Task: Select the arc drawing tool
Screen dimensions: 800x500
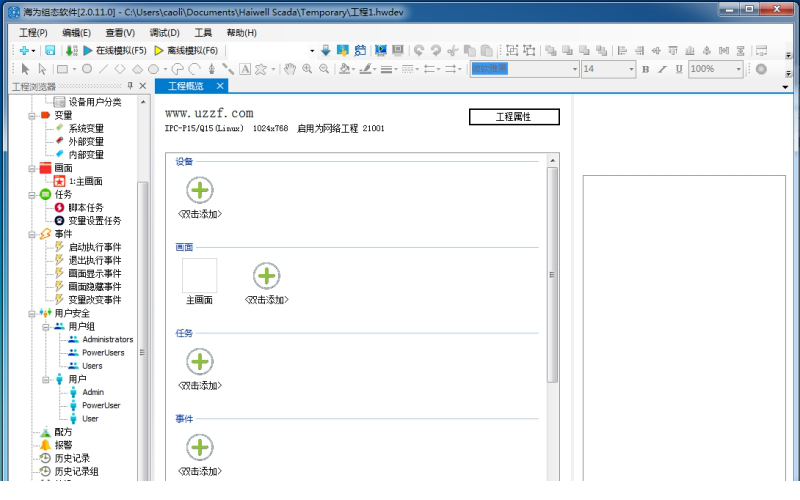Action: pyautogui.click(x=194, y=69)
